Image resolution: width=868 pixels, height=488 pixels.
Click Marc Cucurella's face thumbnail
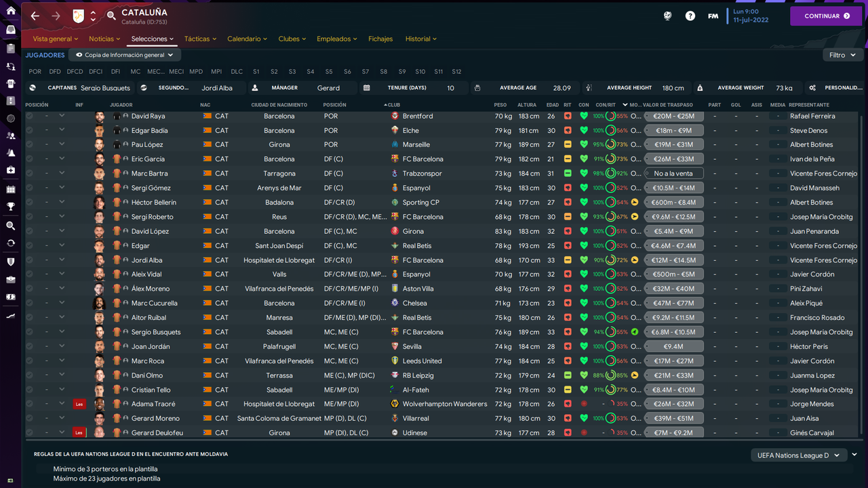(x=100, y=303)
